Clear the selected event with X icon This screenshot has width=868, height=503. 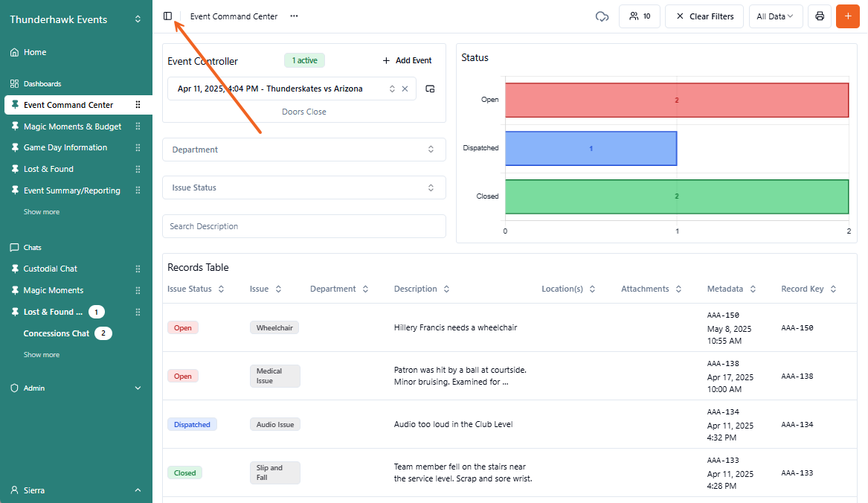[405, 89]
